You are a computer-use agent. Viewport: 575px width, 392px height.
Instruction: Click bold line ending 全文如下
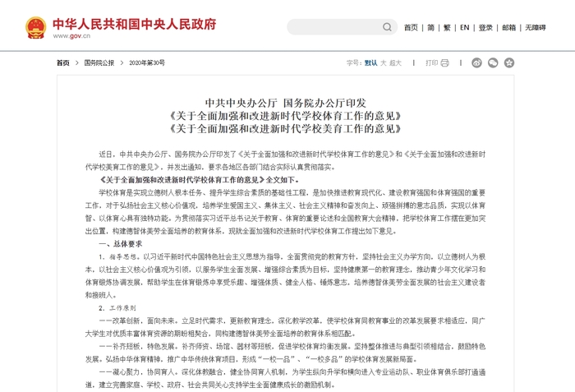point(200,180)
